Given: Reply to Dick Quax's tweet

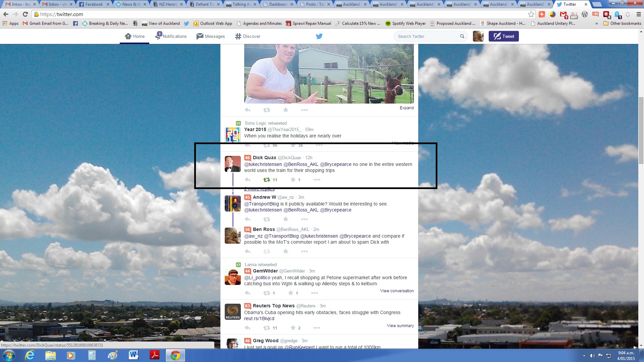Looking at the screenshot, I should [248, 180].
